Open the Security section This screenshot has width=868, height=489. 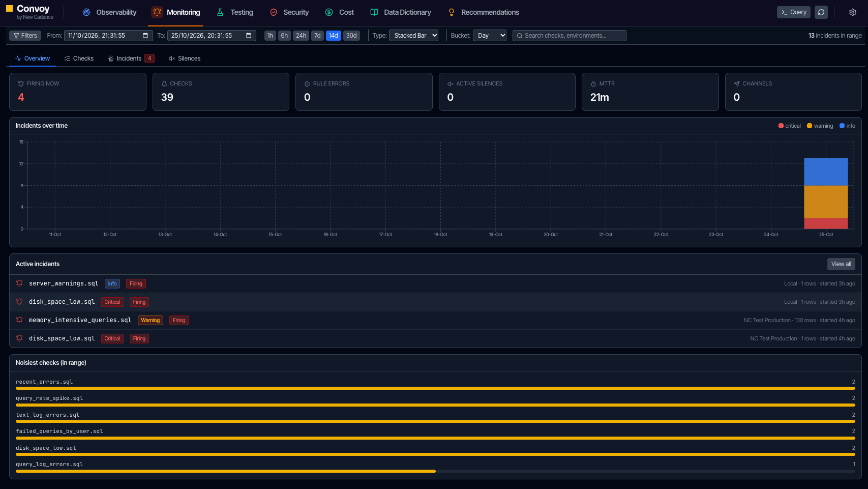[289, 12]
